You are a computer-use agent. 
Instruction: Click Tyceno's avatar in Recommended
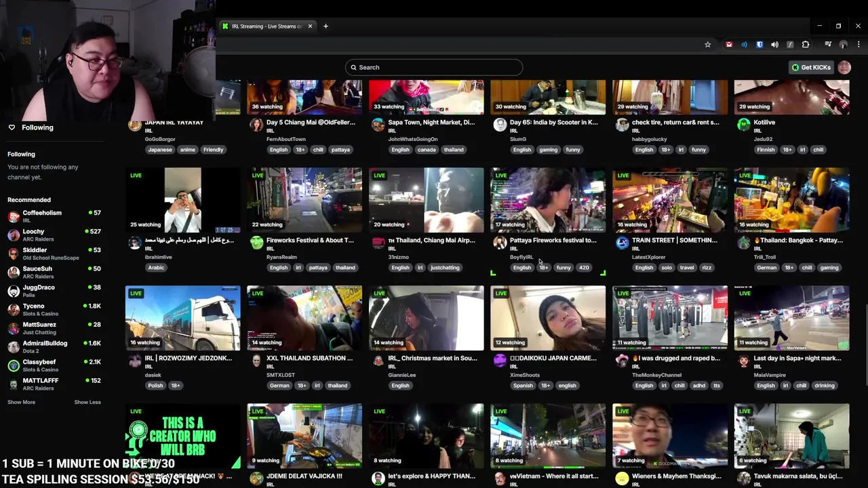pyautogui.click(x=14, y=310)
